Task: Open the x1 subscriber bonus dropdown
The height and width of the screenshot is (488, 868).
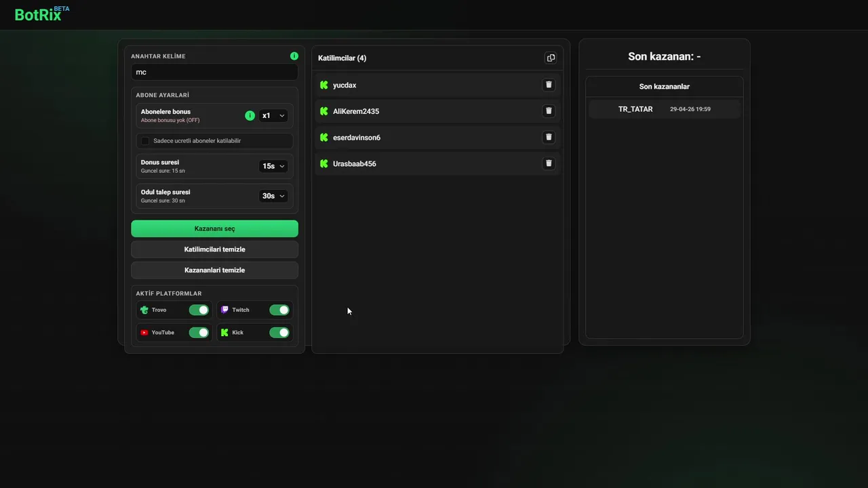Action: [273, 116]
